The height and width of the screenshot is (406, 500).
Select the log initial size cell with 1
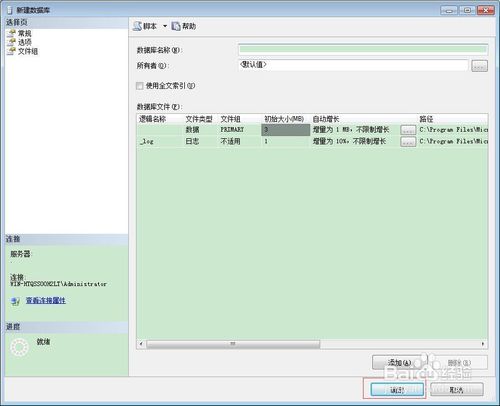coord(286,141)
